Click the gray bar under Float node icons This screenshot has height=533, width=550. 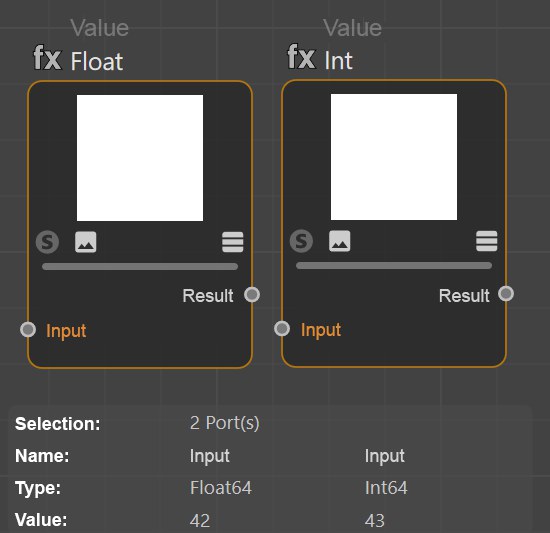coord(140,266)
